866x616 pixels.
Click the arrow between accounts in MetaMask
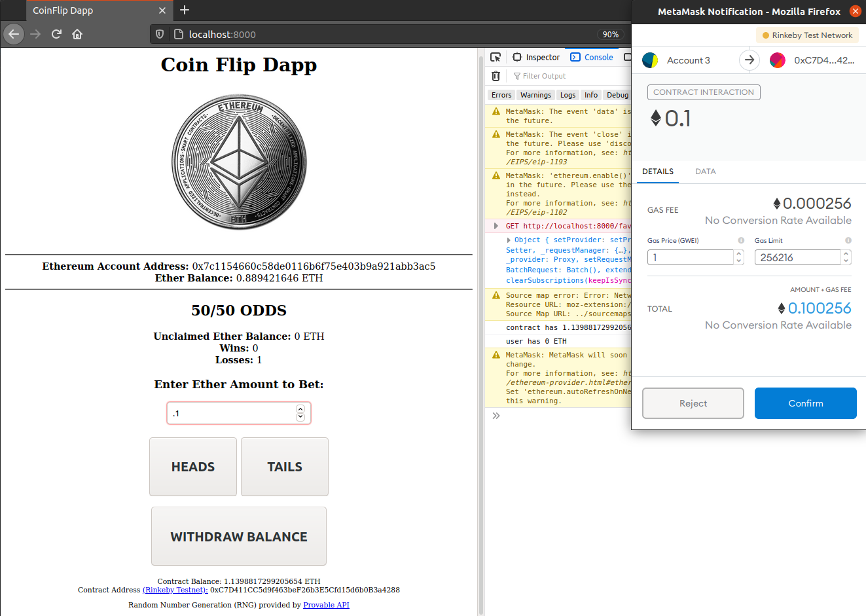click(749, 60)
